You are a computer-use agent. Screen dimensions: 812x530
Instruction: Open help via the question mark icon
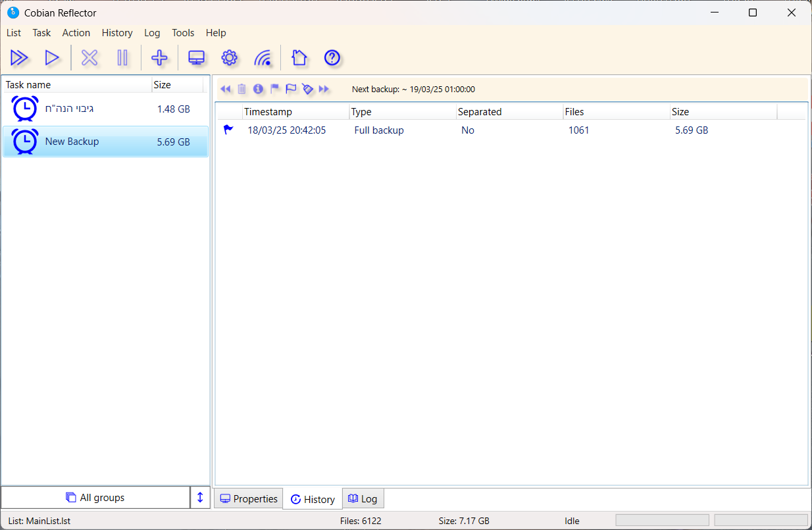click(332, 58)
